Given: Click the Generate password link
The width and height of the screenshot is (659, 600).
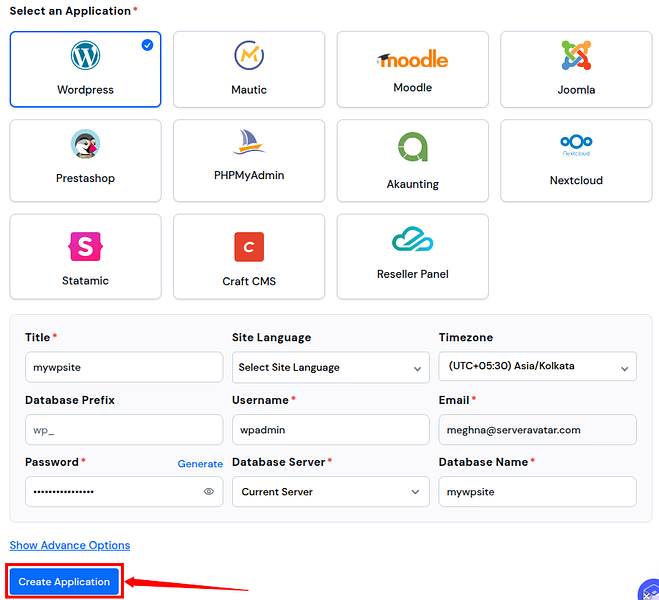Looking at the screenshot, I should (200, 464).
